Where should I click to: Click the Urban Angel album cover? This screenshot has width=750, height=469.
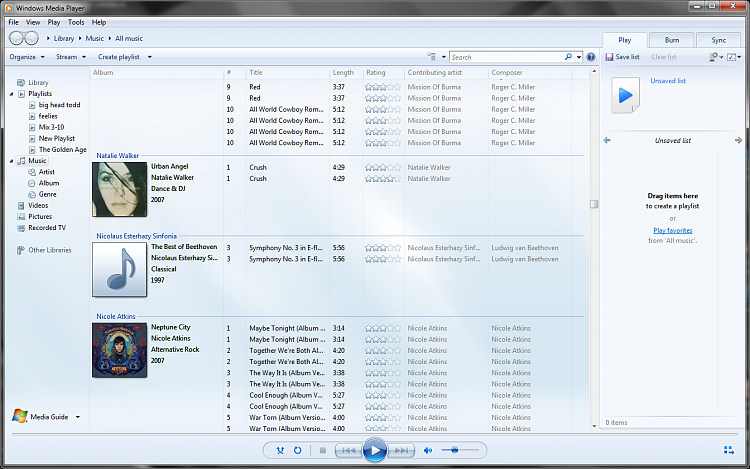[120, 189]
